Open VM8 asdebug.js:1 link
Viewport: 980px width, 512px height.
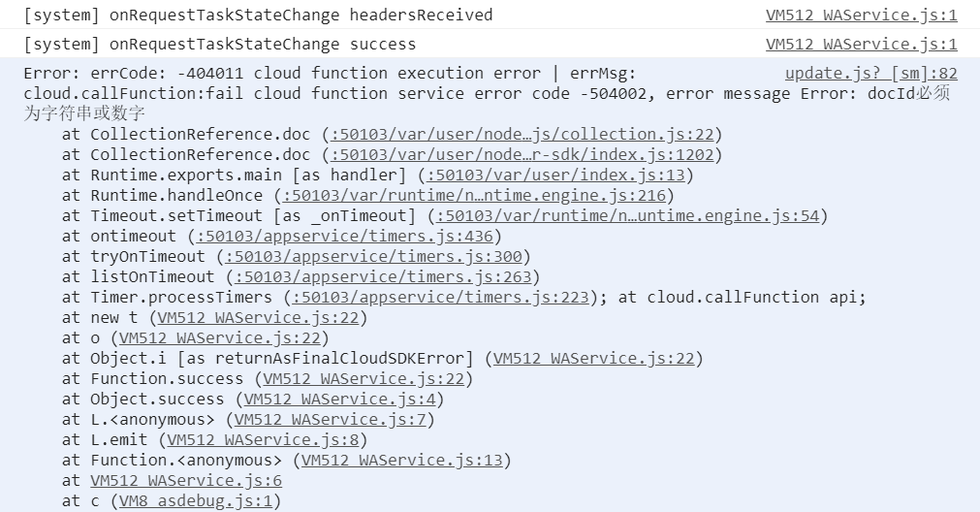point(196,500)
